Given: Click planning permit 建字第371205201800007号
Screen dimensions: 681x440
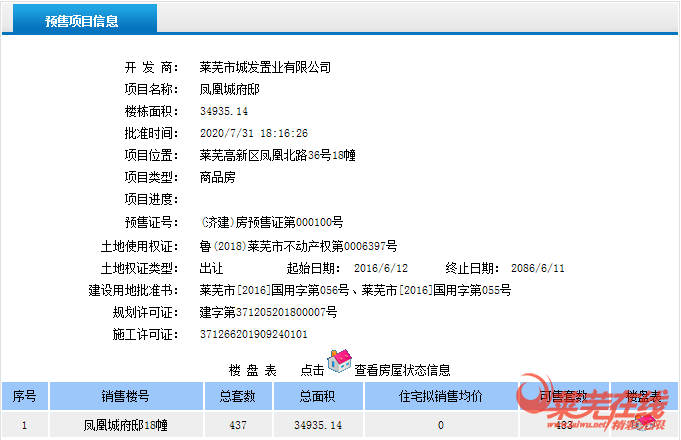Looking at the screenshot, I should (268, 312).
